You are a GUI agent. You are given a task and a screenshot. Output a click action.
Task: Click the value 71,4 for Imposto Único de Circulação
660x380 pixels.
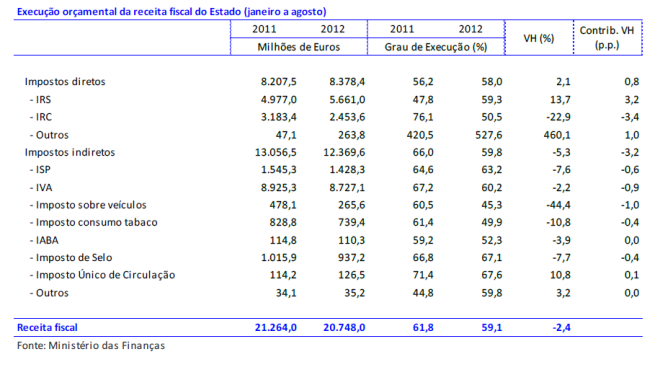click(423, 275)
